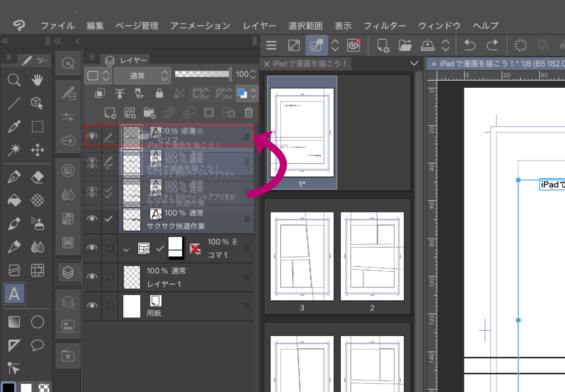Open the page manager tab dropdown chevron
This screenshot has width=565, height=392.
coord(414,63)
